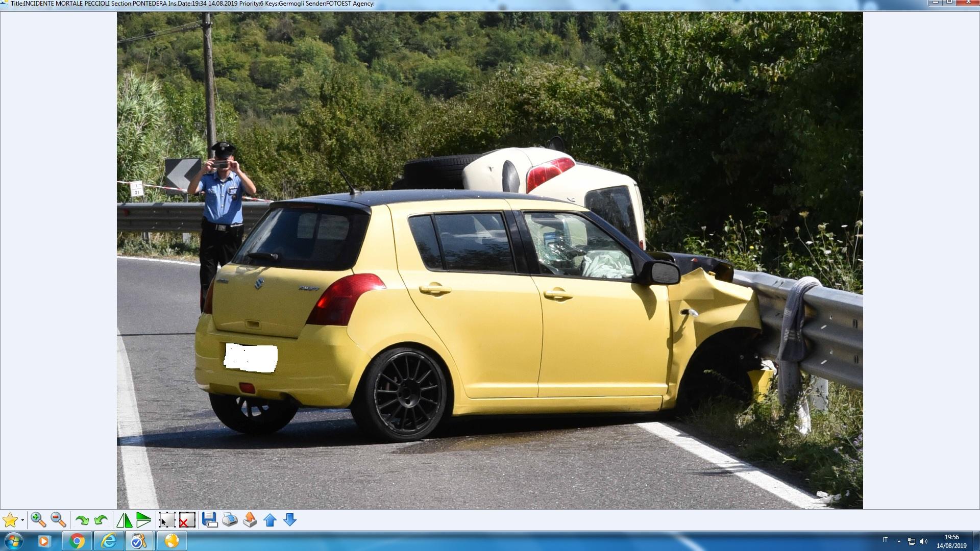The height and width of the screenshot is (551, 980).
Task: Switch to the keys and checkmark app in the taskbar
Action: pos(138,541)
